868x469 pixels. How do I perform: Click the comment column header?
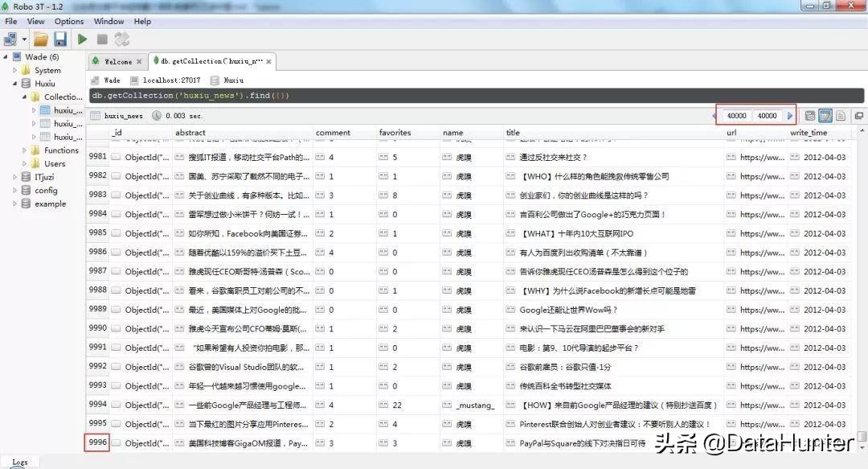[x=344, y=133]
